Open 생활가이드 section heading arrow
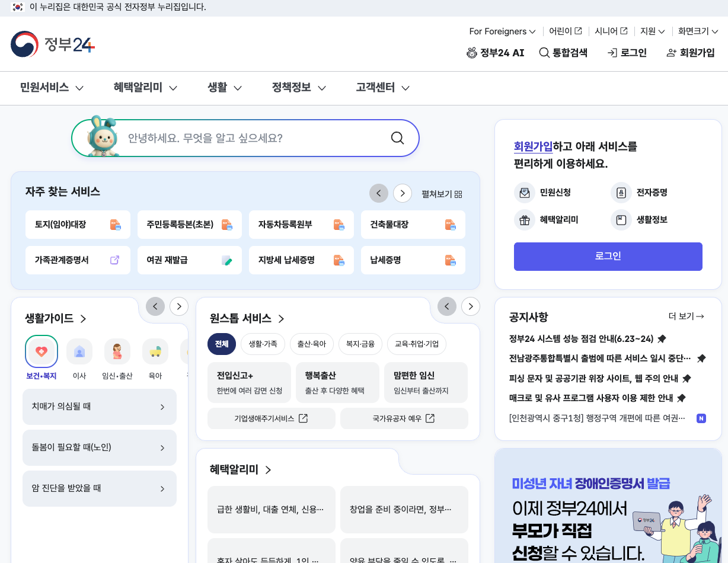728x563 pixels. [83, 319]
